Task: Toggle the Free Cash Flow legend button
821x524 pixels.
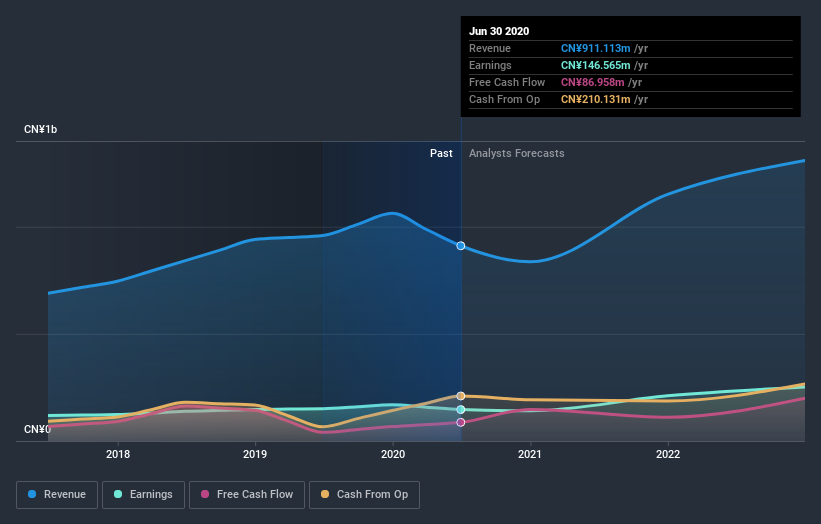Action: pos(247,495)
